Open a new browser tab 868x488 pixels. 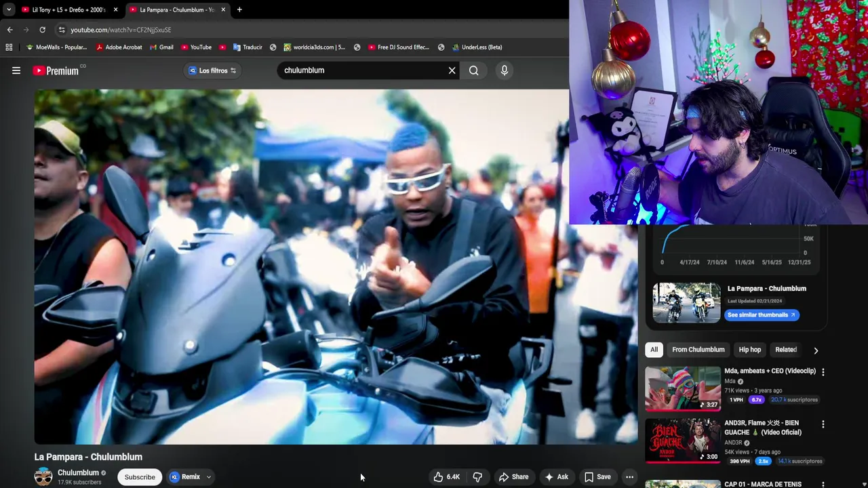pos(239,9)
